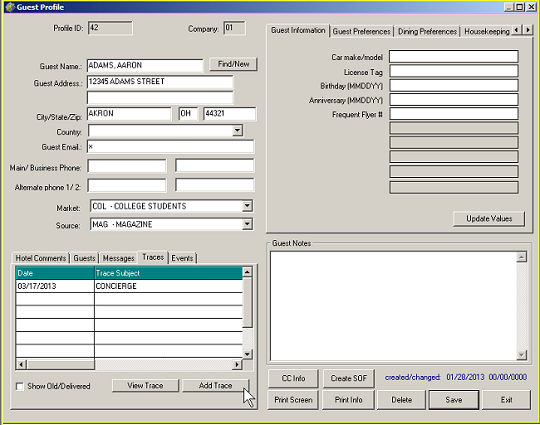Select the 03/17/2013 trace date cell

(55, 286)
